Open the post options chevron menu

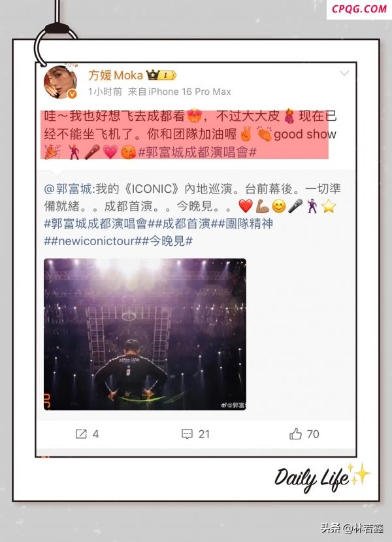[x=344, y=73]
